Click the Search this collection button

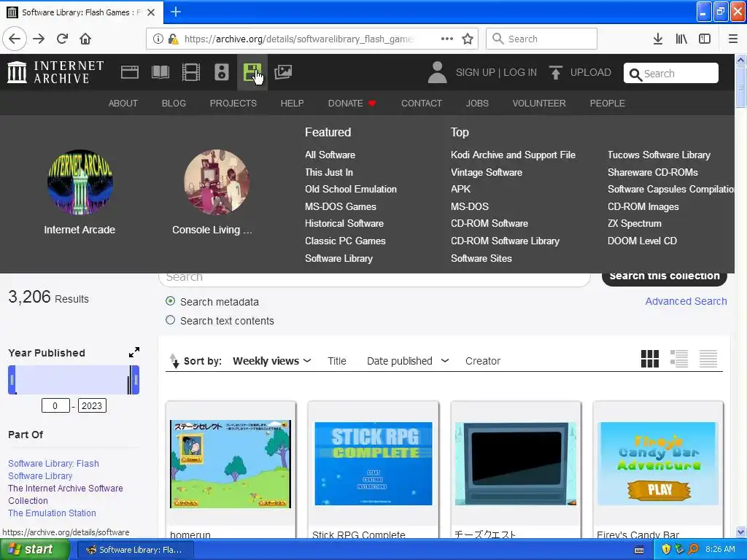pyautogui.click(x=664, y=277)
